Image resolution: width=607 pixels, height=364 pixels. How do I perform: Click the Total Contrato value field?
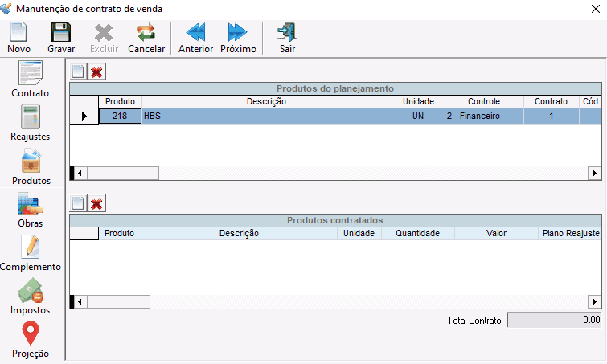tap(554, 321)
